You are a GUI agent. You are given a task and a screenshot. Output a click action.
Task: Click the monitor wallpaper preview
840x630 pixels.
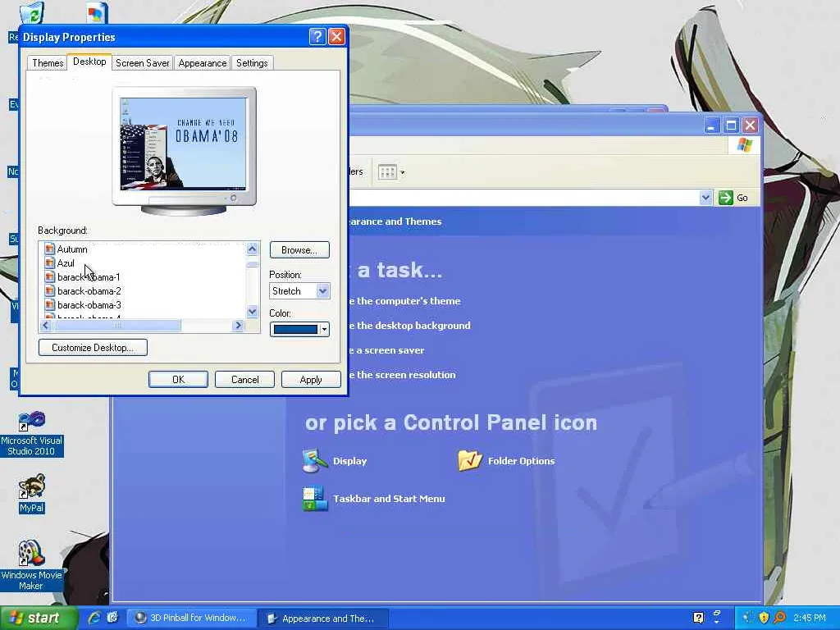pyautogui.click(x=183, y=144)
